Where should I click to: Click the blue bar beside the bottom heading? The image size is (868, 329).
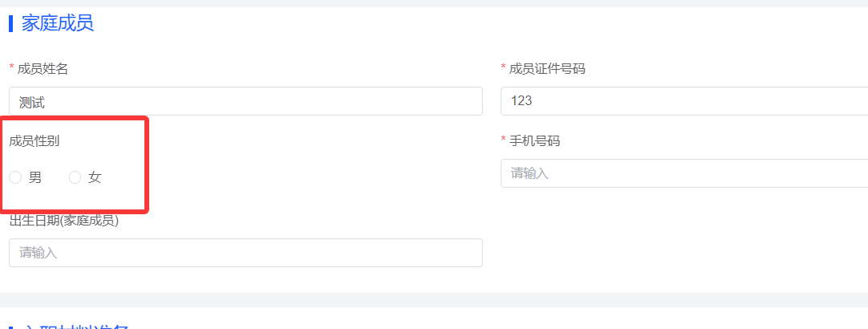pyautogui.click(x=10, y=326)
